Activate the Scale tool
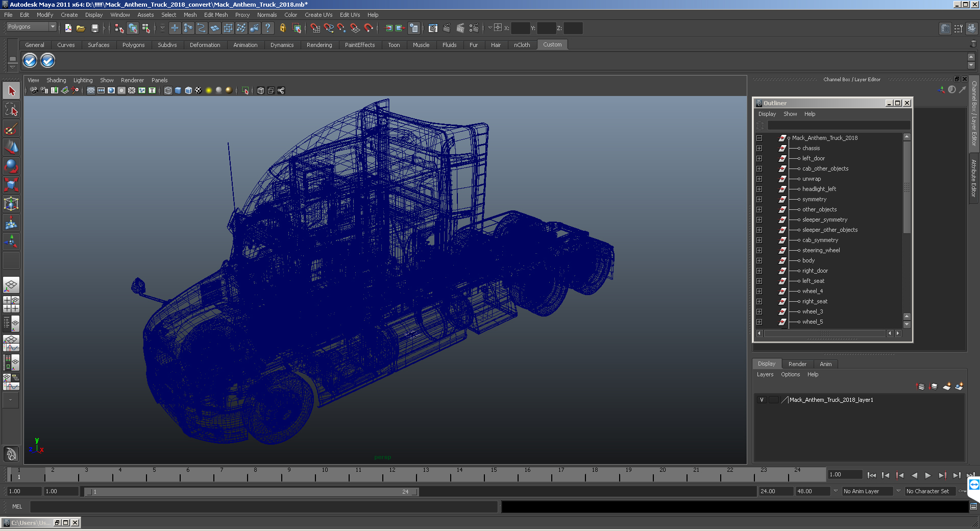 (x=11, y=184)
